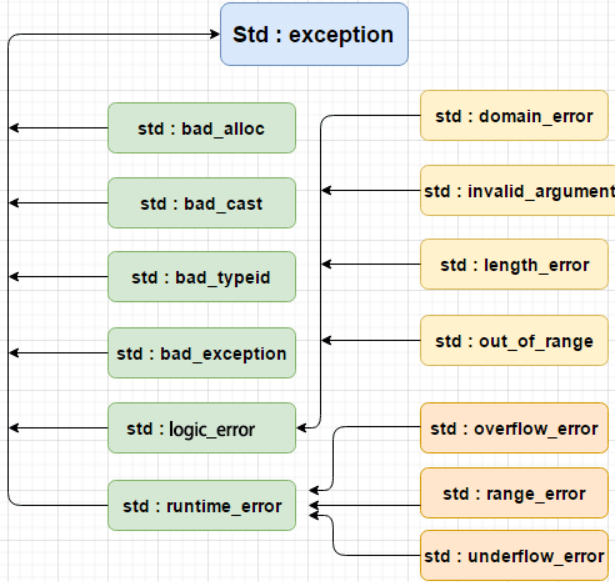Click the std : bad_cast node
Image resolution: width=615 pixels, height=582 pixels.
(202, 203)
